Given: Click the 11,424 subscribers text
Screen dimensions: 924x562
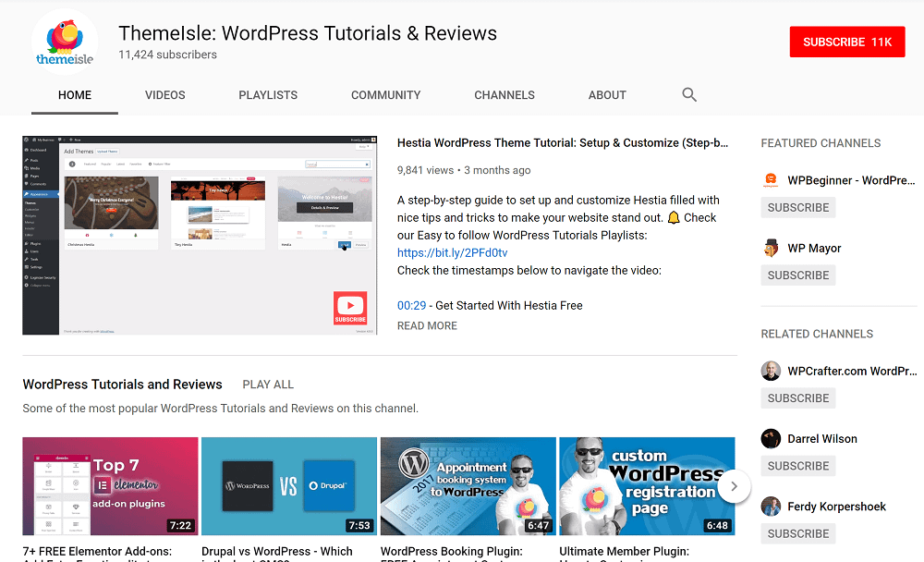Looking at the screenshot, I should [167, 55].
